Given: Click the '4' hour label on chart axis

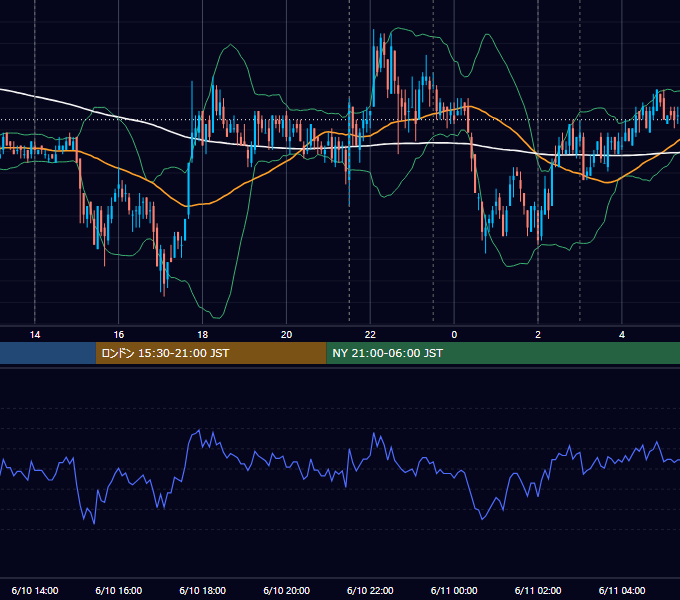Looking at the screenshot, I should tap(622, 335).
